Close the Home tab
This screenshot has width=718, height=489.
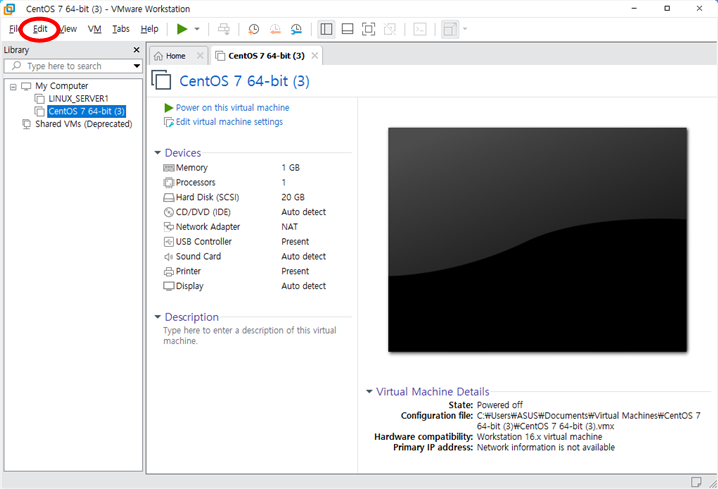click(200, 55)
